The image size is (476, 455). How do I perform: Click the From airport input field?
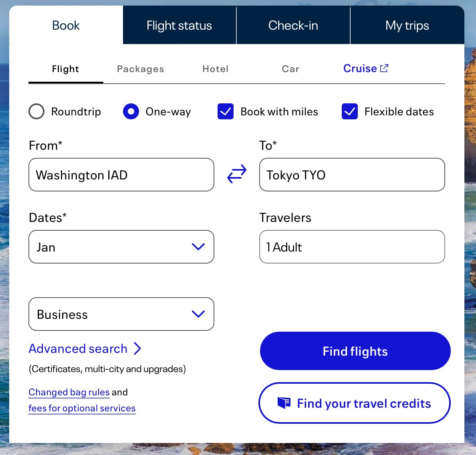tap(121, 175)
